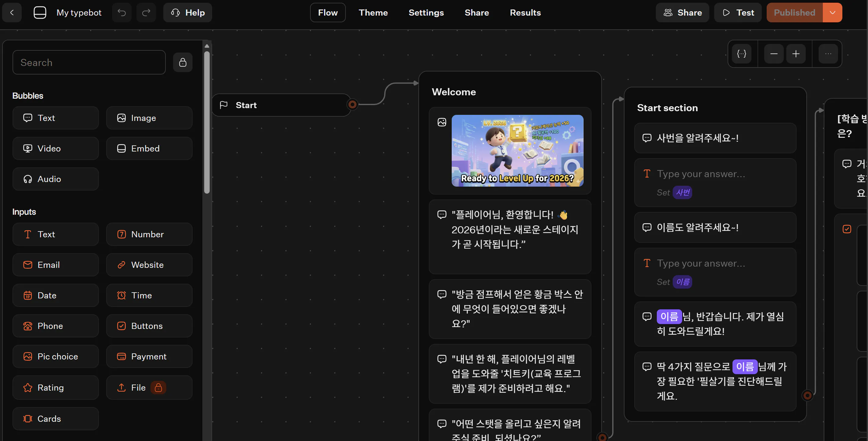Click the Welcome group title
868x441 pixels.
(454, 92)
